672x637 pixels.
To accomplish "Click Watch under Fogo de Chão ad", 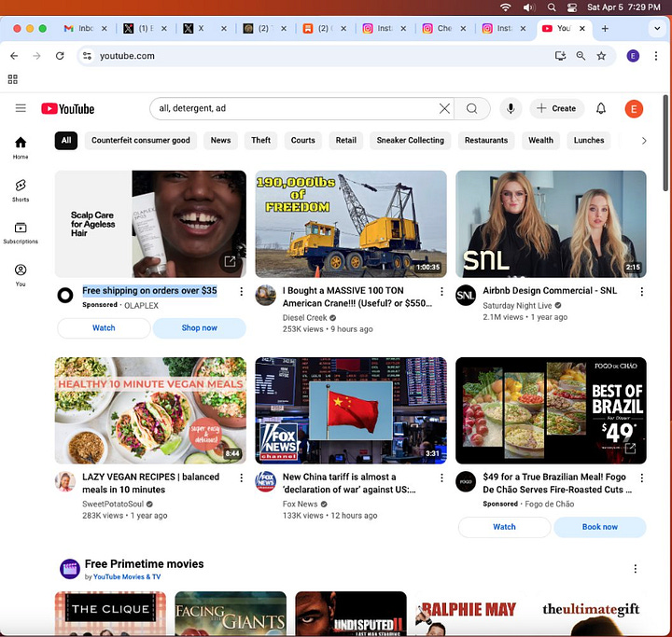I will tap(504, 527).
